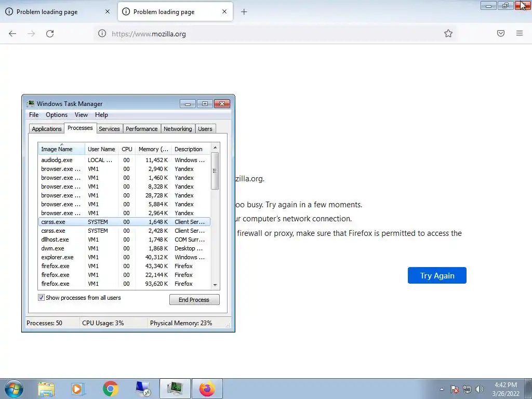
Task: Click CPU Usage: 3% status entry
Action: point(103,323)
